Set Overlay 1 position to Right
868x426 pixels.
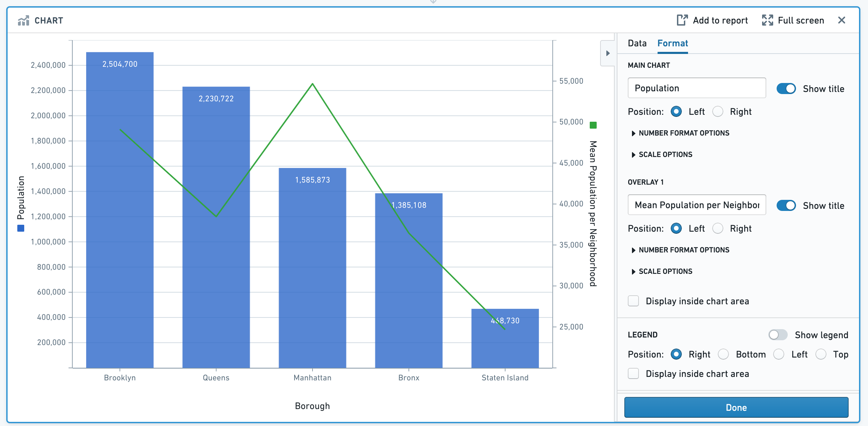pos(718,229)
